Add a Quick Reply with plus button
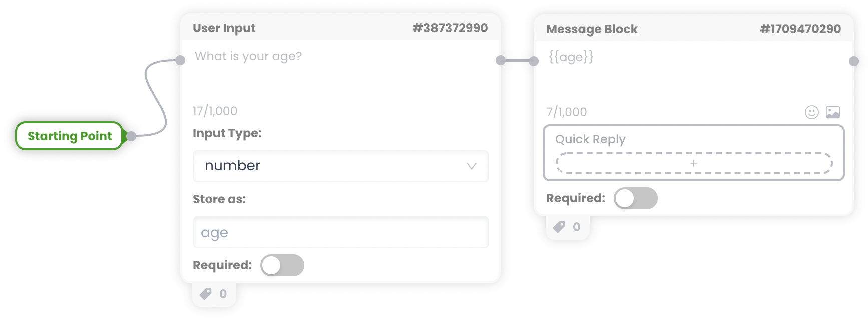This screenshot has height=328, width=868. click(694, 163)
